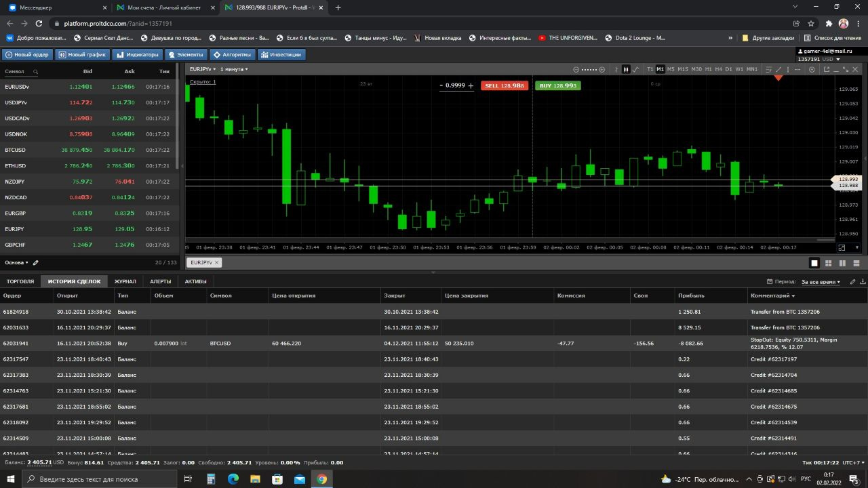Edit history columns with pencil icon
868x488 pixels.
[x=853, y=281]
